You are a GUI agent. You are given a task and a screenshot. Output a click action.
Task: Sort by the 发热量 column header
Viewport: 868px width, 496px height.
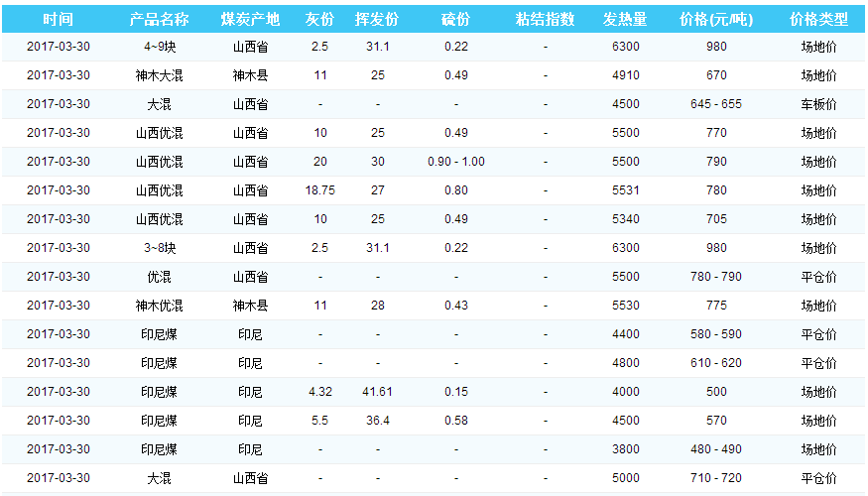click(625, 19)
